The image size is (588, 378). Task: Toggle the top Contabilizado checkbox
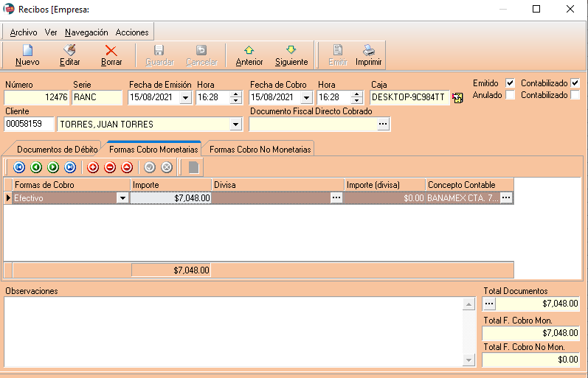(575, 83)
